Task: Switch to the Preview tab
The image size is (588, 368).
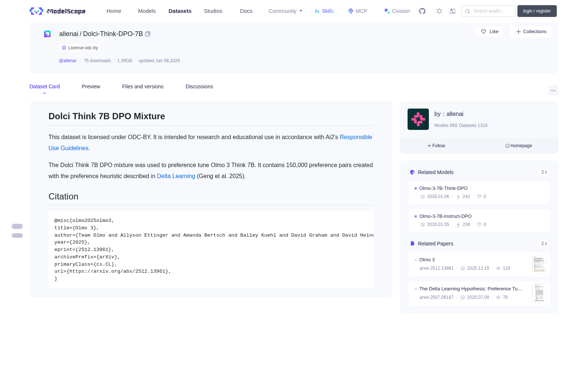Action: click(91, 86)
